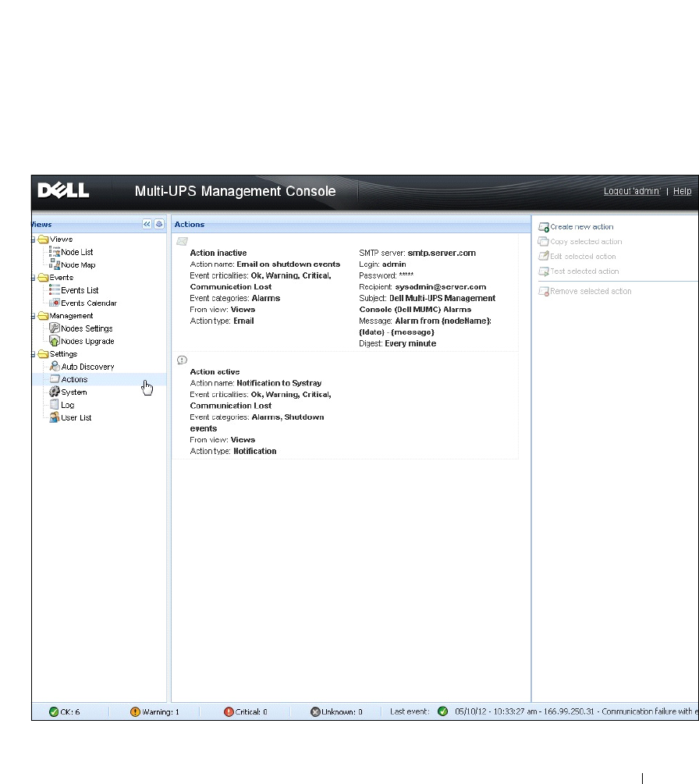Click the notification bubble icon of active action

(x=182, y=360)
